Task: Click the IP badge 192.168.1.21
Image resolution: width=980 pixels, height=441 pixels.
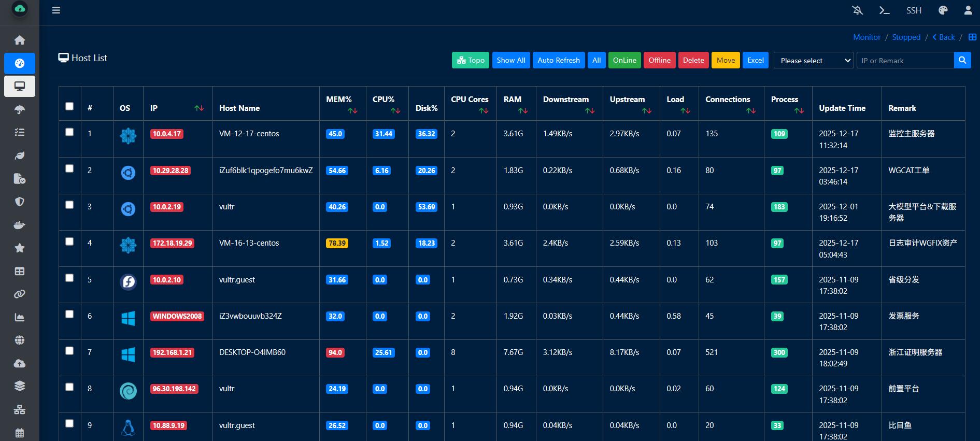Action: [172, 352]
